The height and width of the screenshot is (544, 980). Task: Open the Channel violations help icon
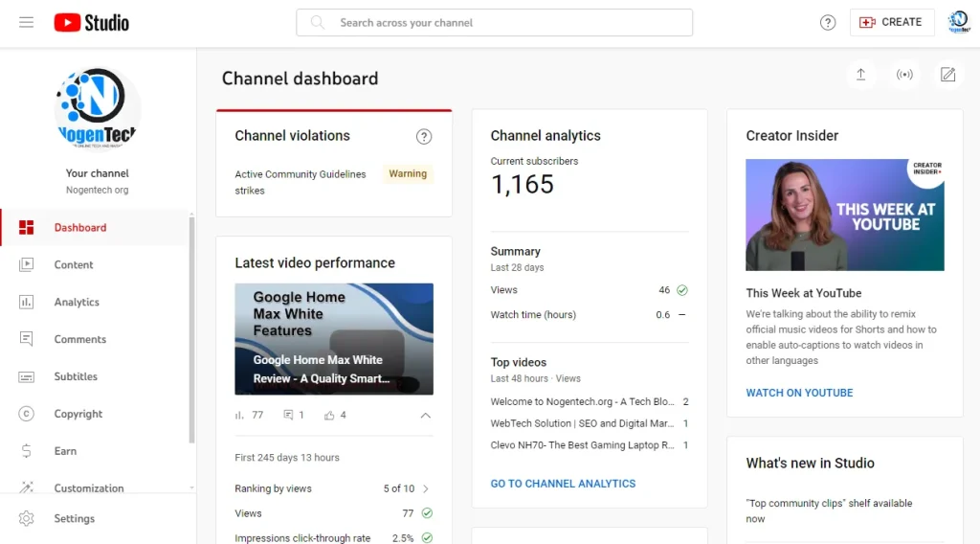click(x=424, y=136)
